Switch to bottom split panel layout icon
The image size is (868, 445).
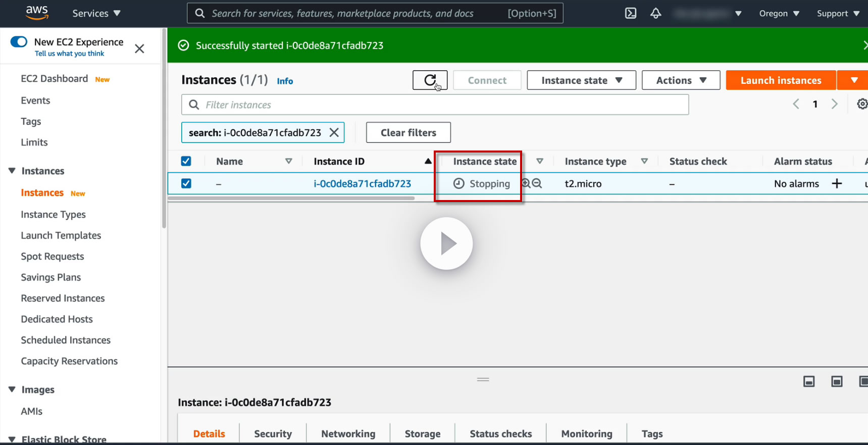809,381
